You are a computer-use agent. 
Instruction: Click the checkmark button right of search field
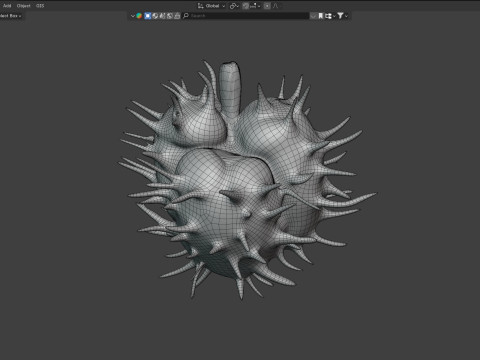(313, 16)
